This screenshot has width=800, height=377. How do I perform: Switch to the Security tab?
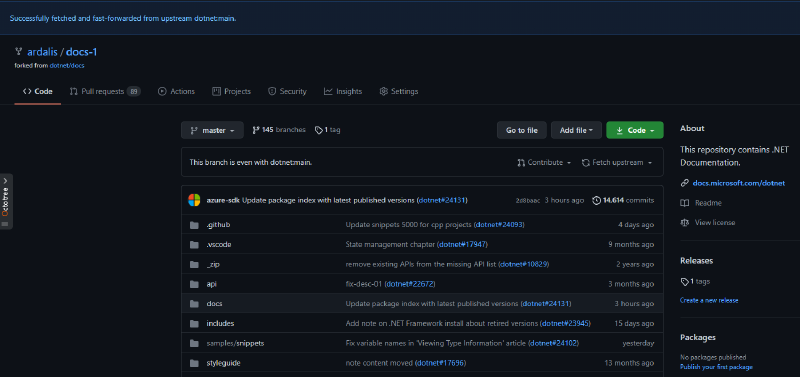point(287,91)
